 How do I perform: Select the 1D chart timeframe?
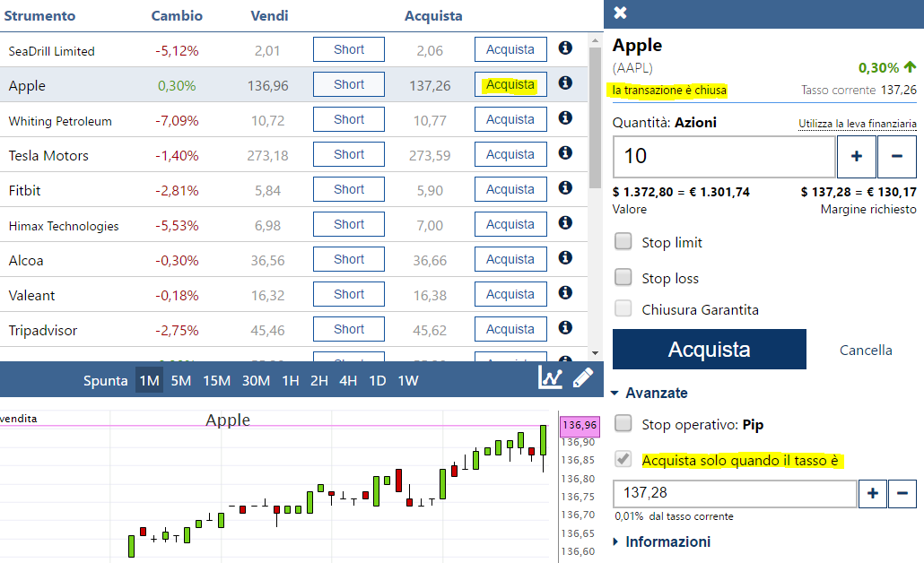tap(377, 381)
